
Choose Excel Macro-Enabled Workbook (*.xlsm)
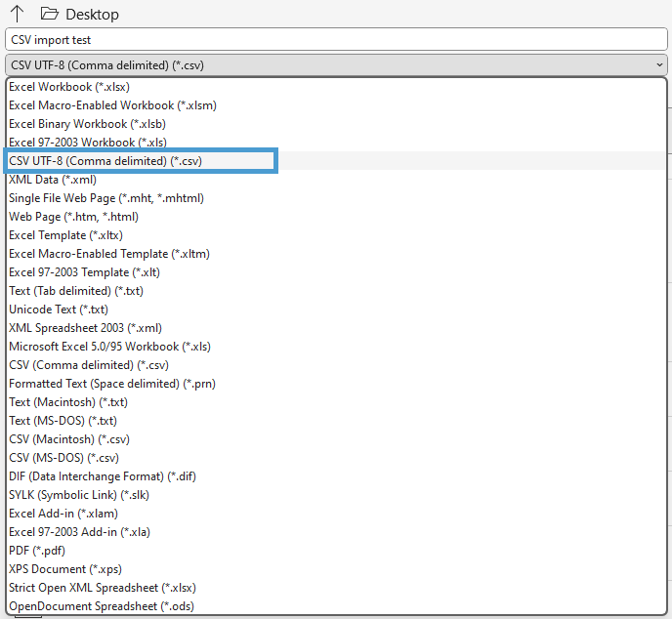pos(336,105)
